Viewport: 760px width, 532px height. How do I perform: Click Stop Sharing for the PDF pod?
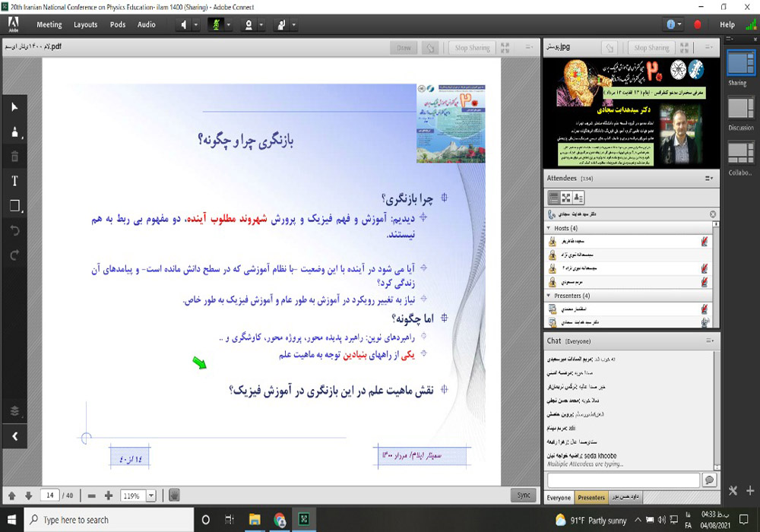472,48
